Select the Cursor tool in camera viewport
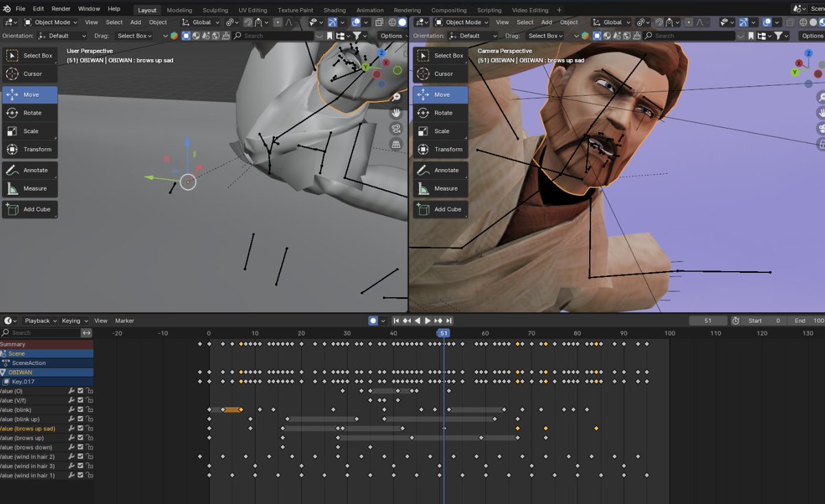The width and height of the screenshot is (825, 504). pos(441,74)
